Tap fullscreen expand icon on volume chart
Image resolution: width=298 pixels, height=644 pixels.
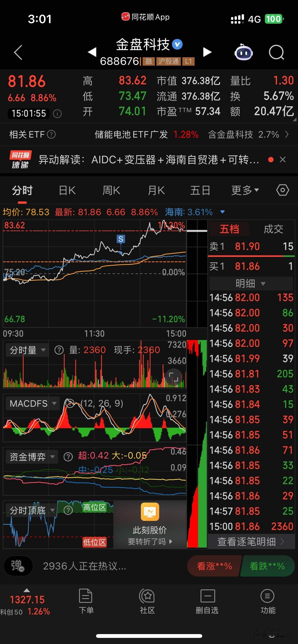click(x=174, y=377)
